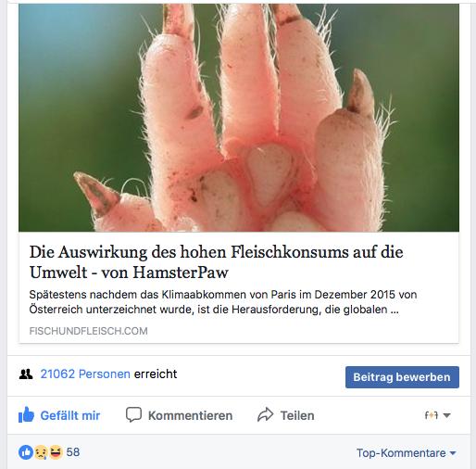Expand the post-as identity dropdown arrow
The width and height of the screenshot is (476, 469).
point(446,415)
